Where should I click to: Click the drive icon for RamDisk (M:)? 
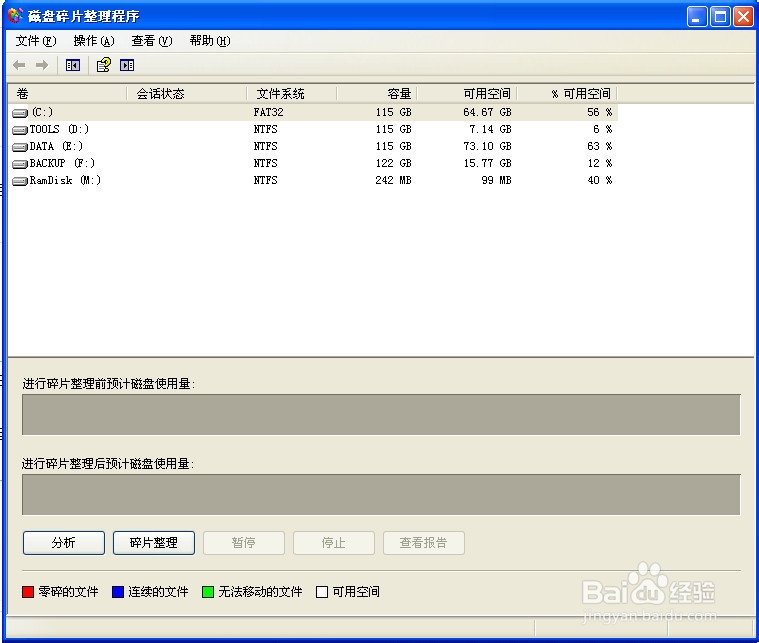pos(20,181)
